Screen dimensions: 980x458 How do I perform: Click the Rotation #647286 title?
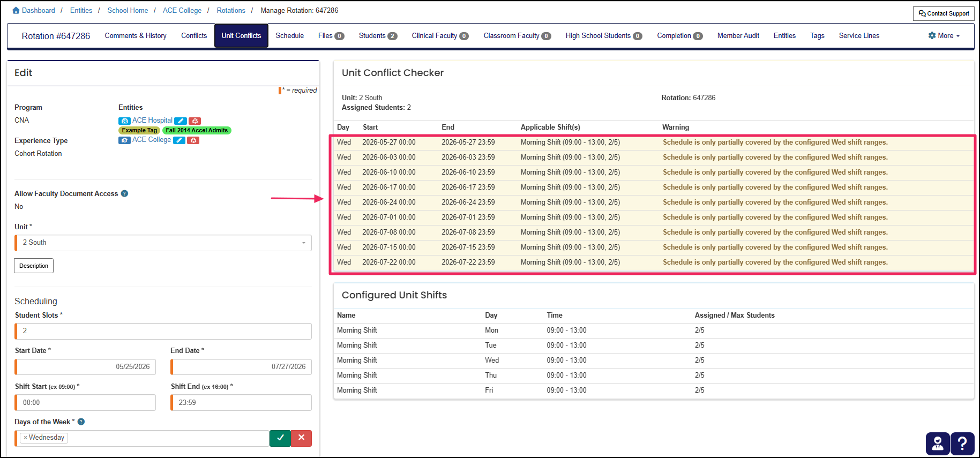pos(56,36)
